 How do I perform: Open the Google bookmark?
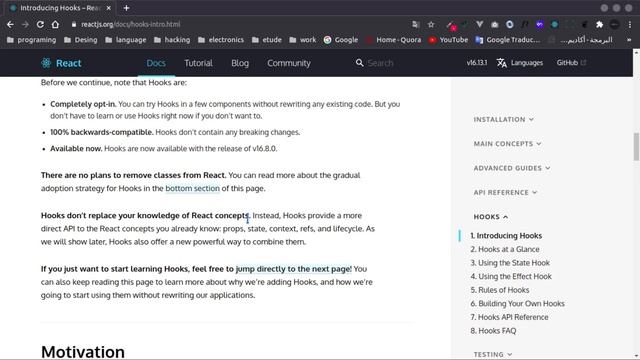point(341,40)
